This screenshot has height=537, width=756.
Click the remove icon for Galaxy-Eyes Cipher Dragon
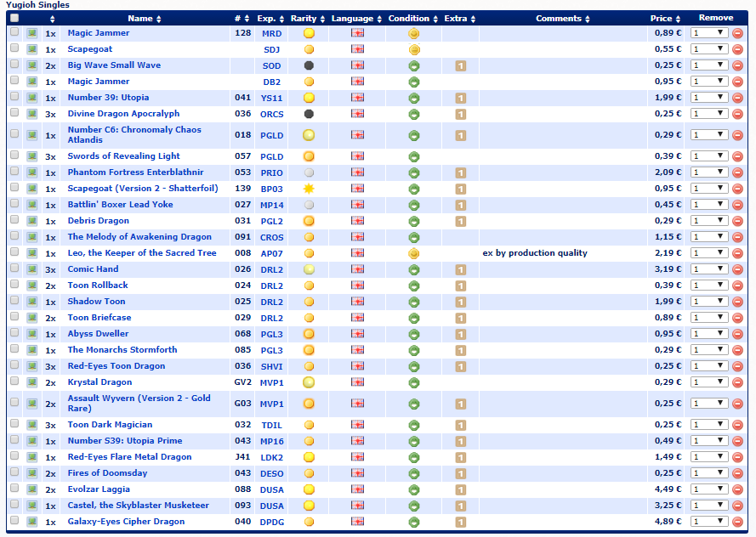(737, 522)
